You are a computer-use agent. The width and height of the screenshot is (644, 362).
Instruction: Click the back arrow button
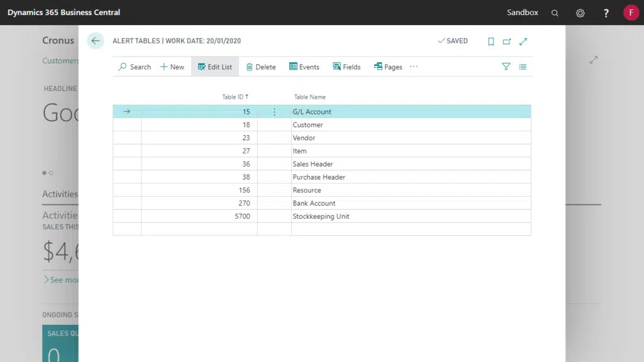96,41
